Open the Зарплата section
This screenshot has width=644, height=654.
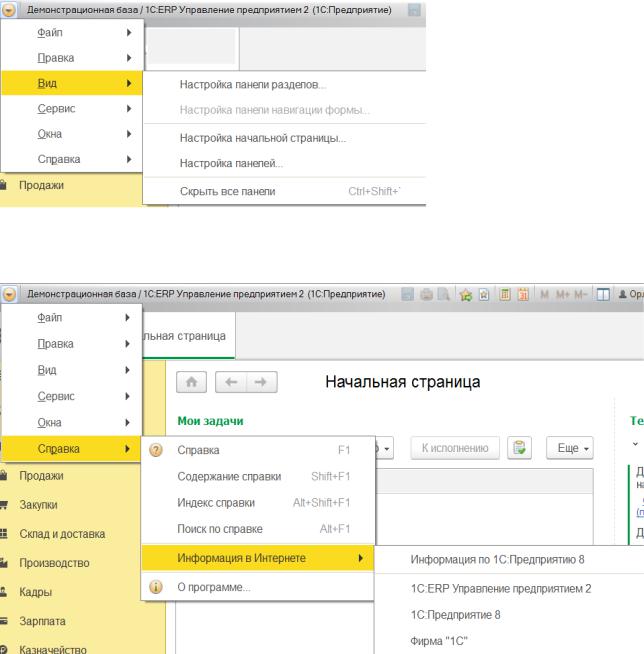click(42, 621)
